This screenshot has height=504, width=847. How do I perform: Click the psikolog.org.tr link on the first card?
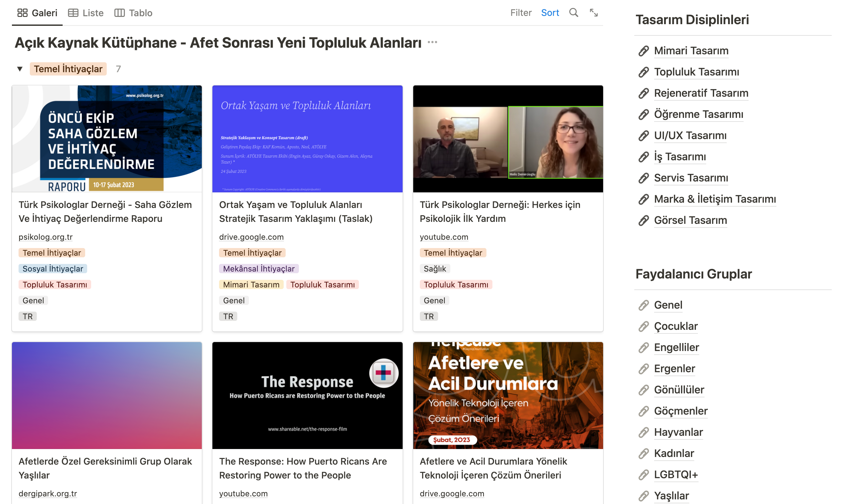coord(45,237)
